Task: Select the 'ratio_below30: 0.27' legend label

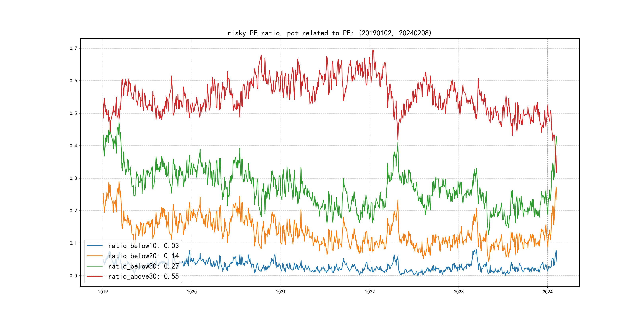Action: tap(143, 266)
